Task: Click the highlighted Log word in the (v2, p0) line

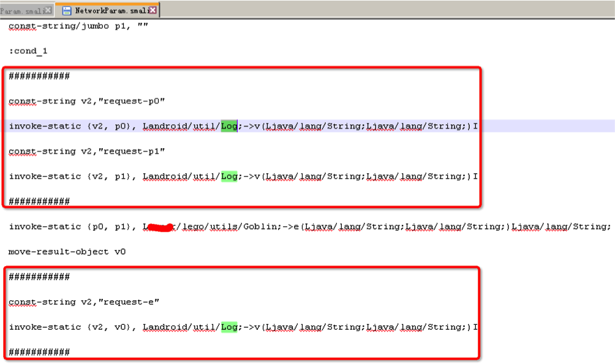Action: 229,126
